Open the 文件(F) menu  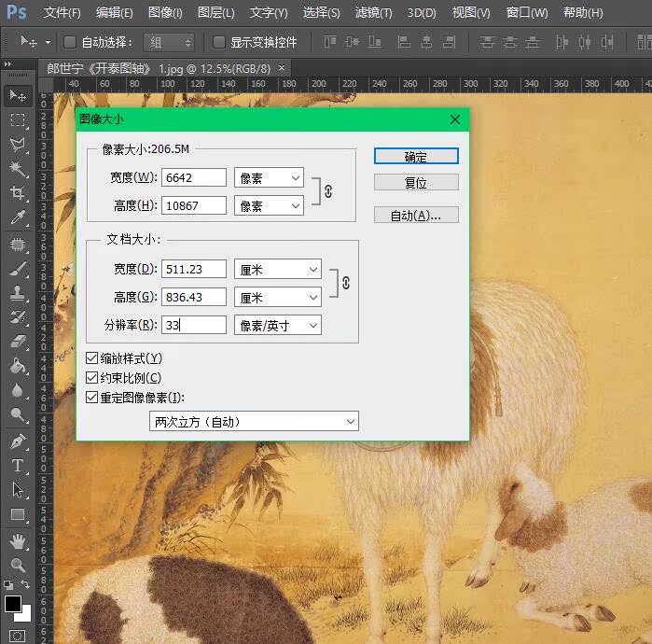coord(62,12)
